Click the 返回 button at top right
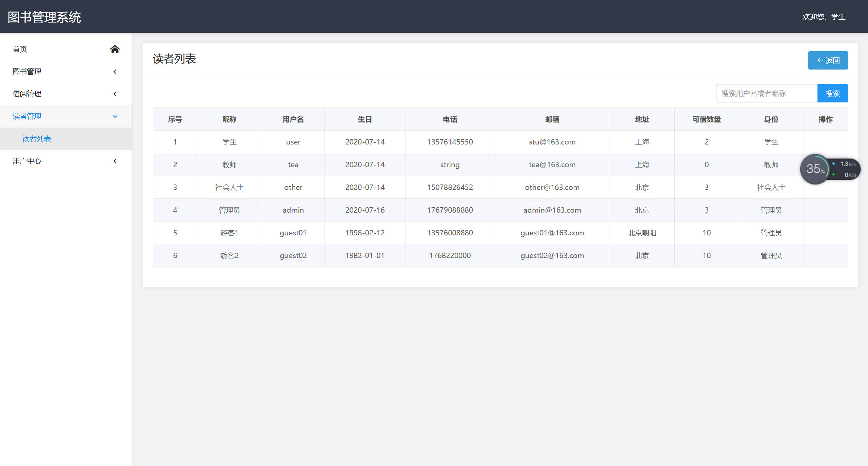This screenshot has width=868, height=466. tap(828, 60)
